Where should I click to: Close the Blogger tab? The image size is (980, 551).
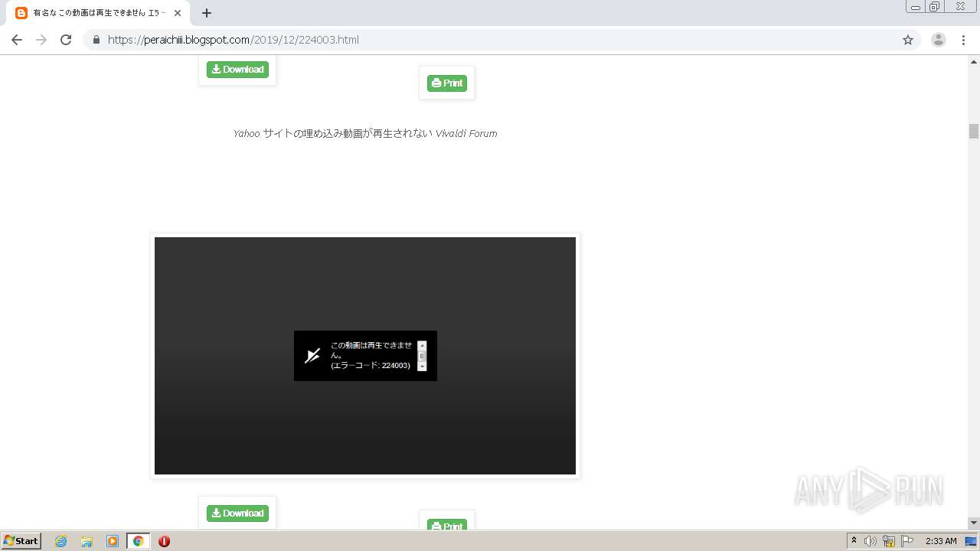pos(178,13)
